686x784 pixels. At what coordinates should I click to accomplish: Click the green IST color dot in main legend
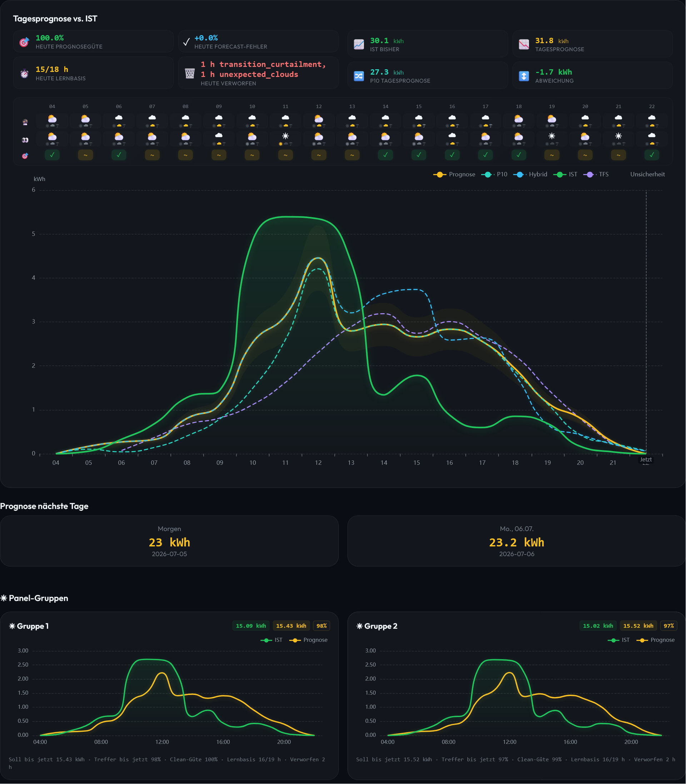[x=560, y=174]
